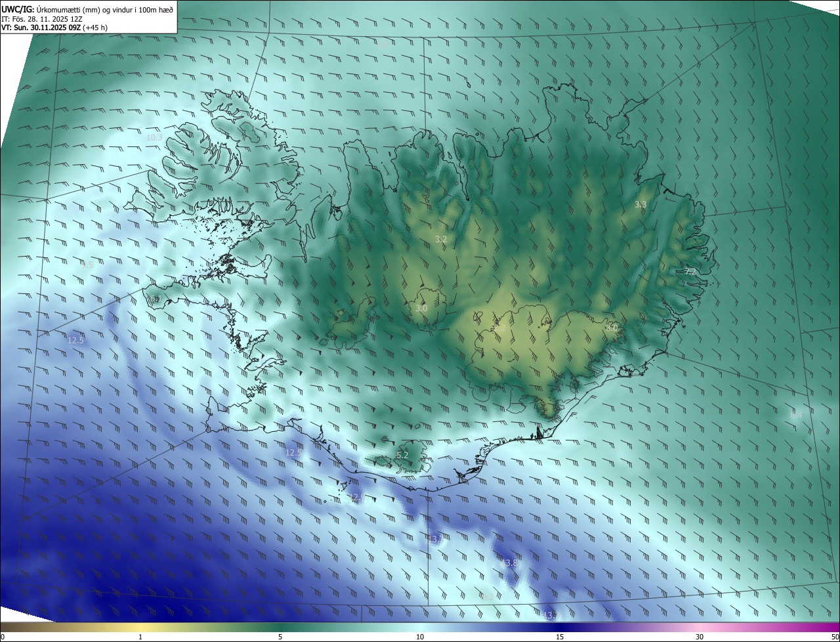Viewport: 840px width, 642px height.
Task: Click the title line starting 'UWC/IG: Úrkomumætti (mm)'
Action: click(x=87, y=9)
